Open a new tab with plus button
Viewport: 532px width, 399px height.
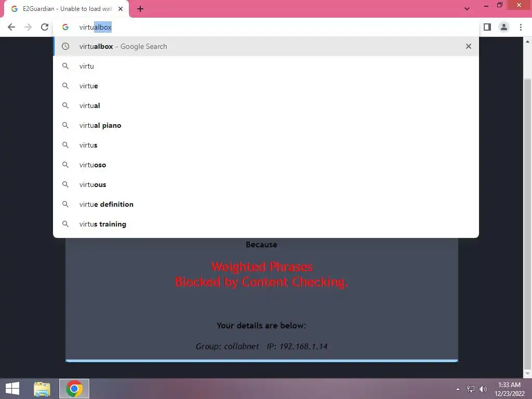pos(140,9)
